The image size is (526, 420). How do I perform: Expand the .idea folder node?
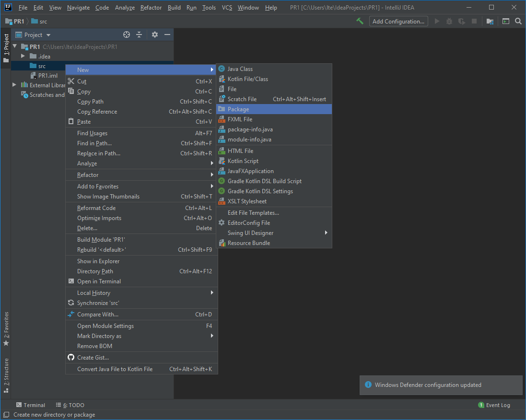click(x=23, y=56)
